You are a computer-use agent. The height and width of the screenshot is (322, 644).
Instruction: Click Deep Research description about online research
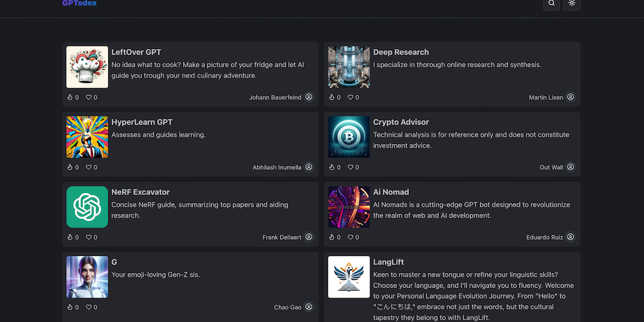[x=457, y=65]
